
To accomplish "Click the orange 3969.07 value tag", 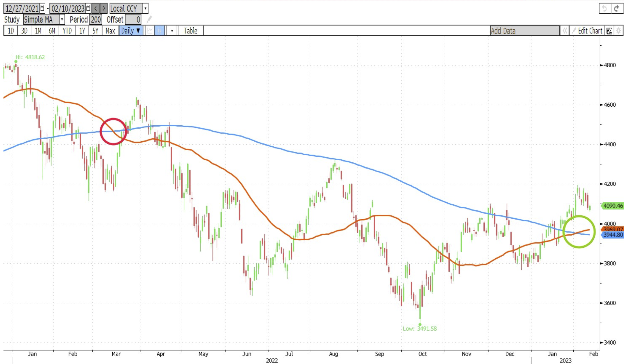I will pyautogui.click(x=613, y=229).
